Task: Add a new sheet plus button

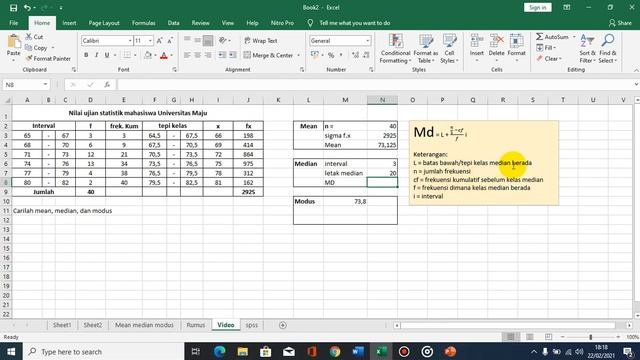Action: pyautogui.click(x=282, y=325)
